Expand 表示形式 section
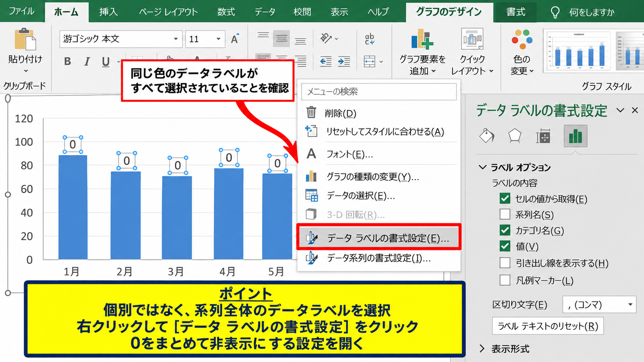 482,349
